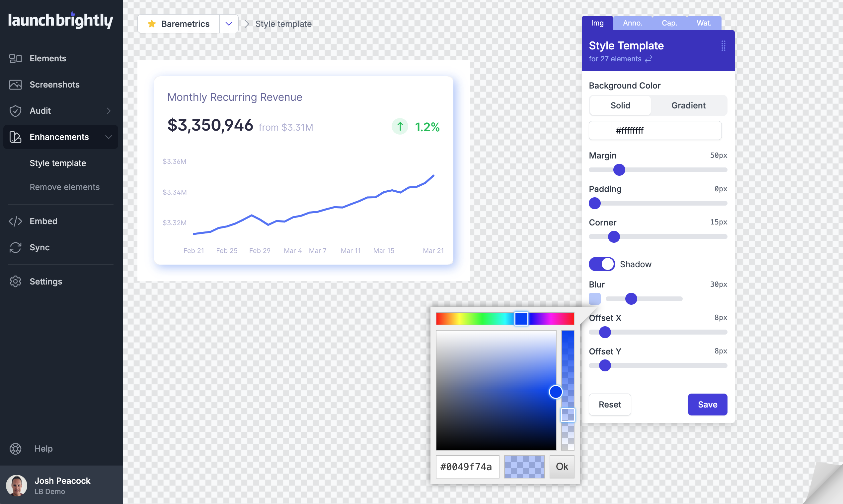The image size is (843, 504).
Task: Click the Sync arrows icon
Action: coord(15,247)
